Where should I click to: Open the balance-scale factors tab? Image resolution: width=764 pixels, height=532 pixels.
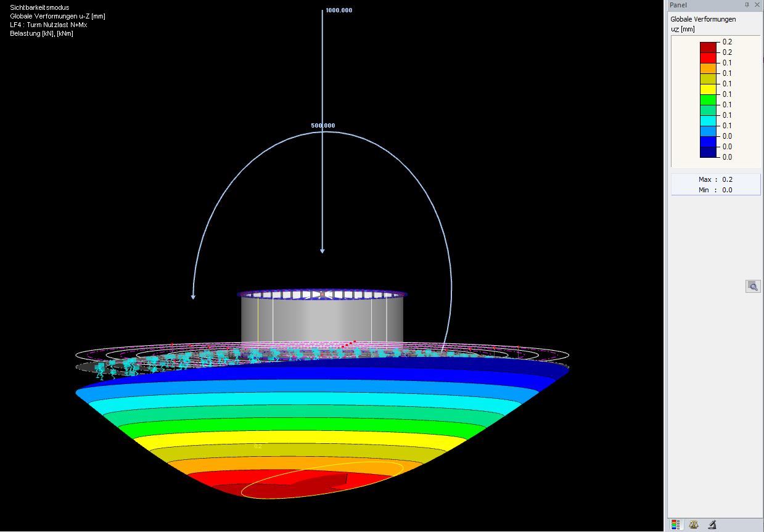coord(694,525)
